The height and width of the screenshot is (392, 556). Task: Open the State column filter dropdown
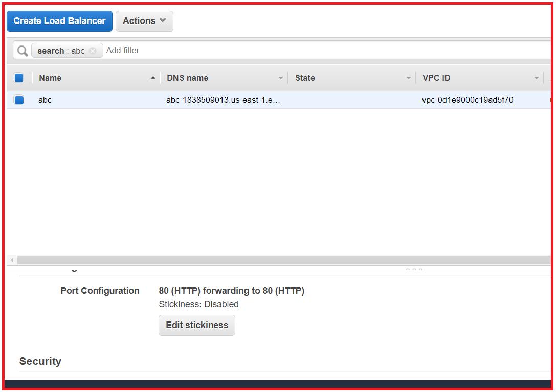408,78
